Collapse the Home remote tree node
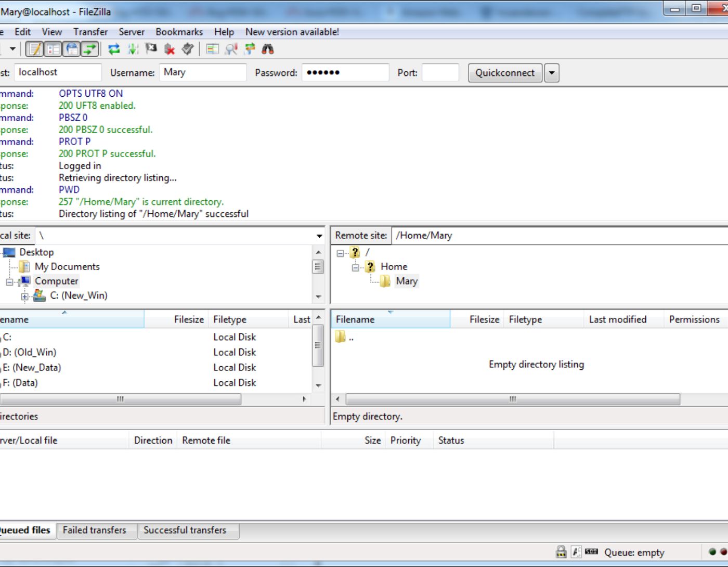The image size is (728, 567). click(x=355, y=268)
